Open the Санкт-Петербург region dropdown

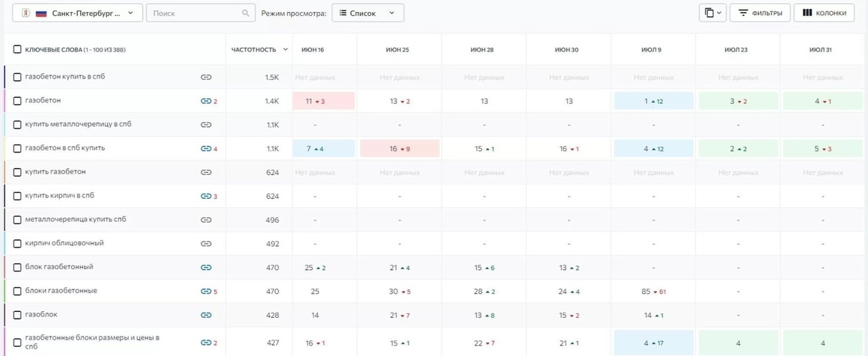pyautogui.click(x=78, y=13)
